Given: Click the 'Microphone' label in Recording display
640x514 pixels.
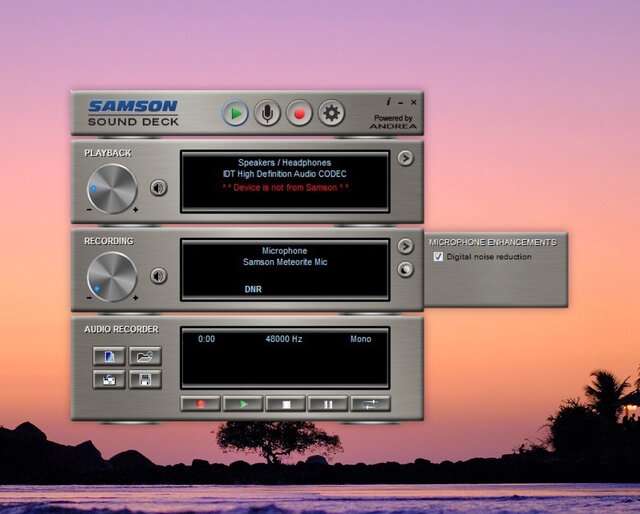Looking at the screenshot, I should 284,251.
